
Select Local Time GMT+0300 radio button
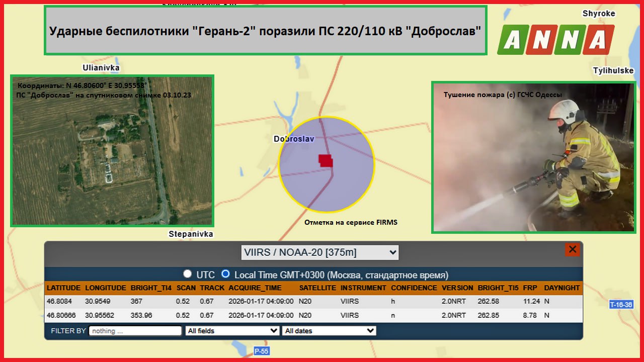[x=225, y=274]
